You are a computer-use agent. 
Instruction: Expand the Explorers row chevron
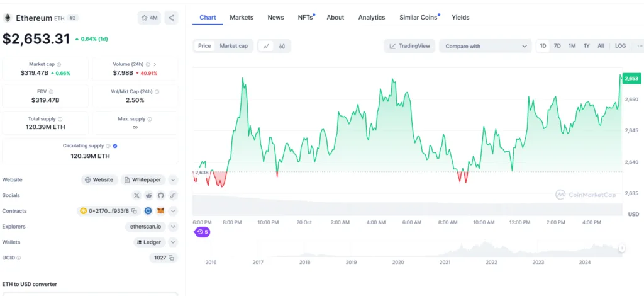[173, 227]
